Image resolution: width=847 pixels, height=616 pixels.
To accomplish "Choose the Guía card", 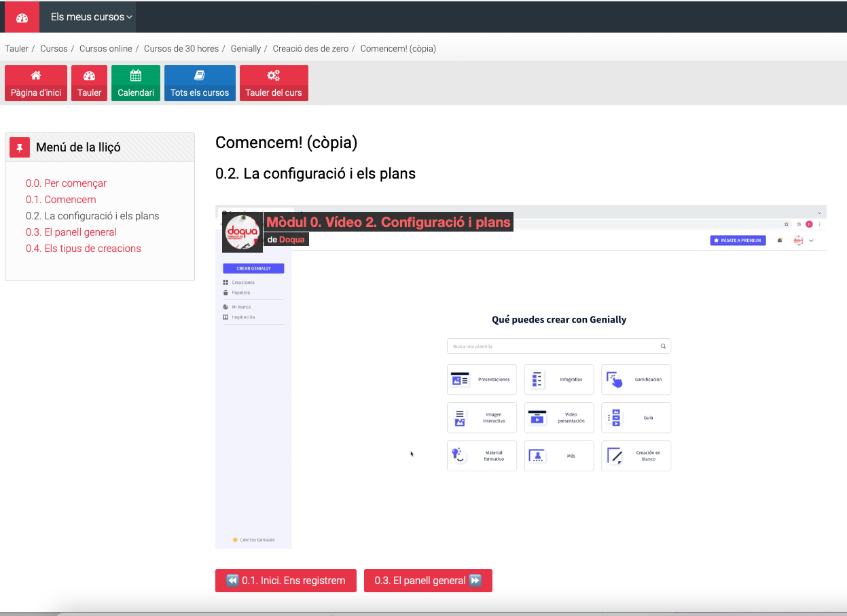I will click(636, 418).
